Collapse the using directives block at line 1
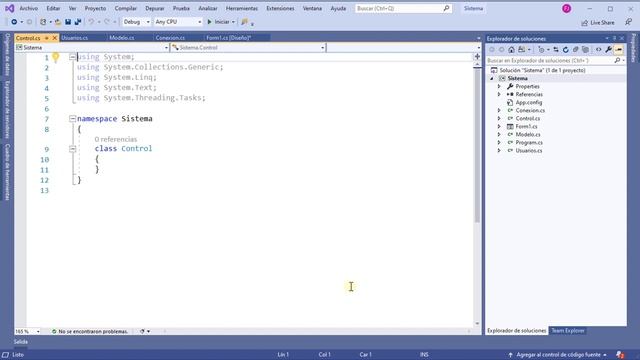640x360 pixels. coord(72,57)
